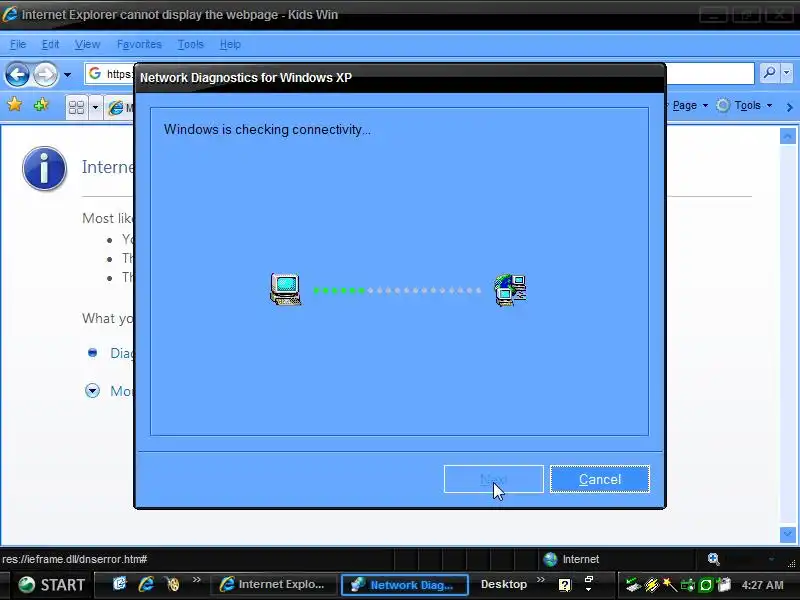Click the magic wand tray icon
Image resolution: width=800 pixels, height=600 pixels.
pos(669,585)
